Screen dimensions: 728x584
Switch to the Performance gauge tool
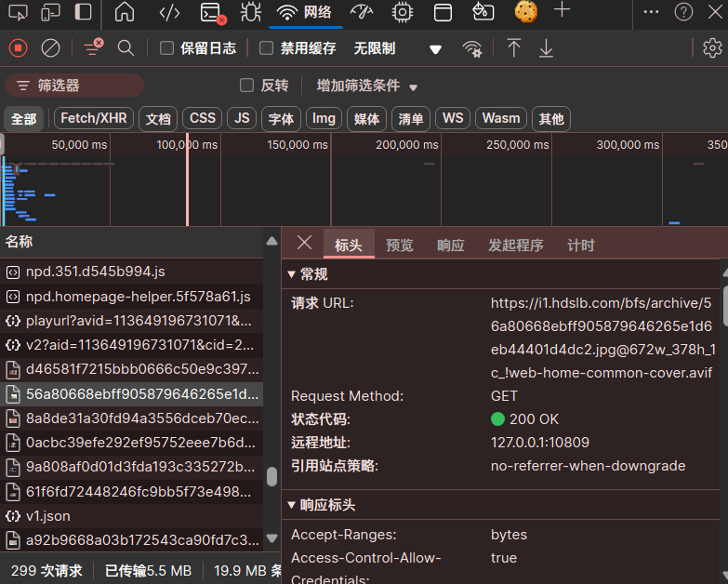(361, 12)
